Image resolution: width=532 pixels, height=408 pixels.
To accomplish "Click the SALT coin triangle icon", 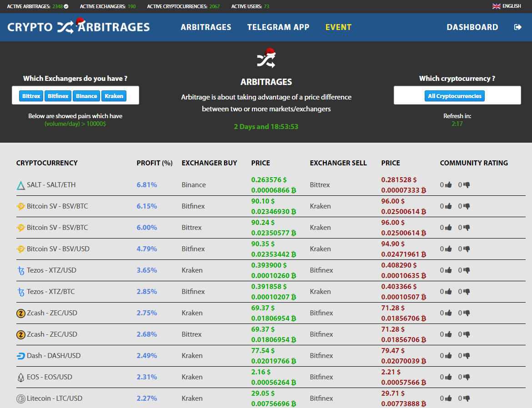I will 21,185.
